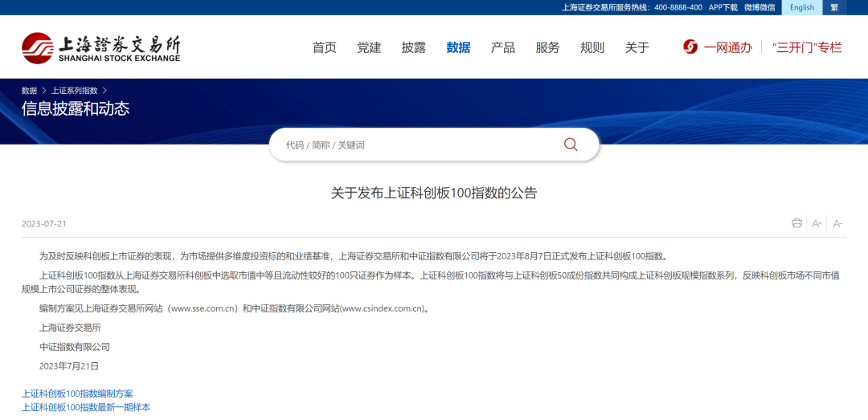Click the print icon beside the date

[796, 223]
